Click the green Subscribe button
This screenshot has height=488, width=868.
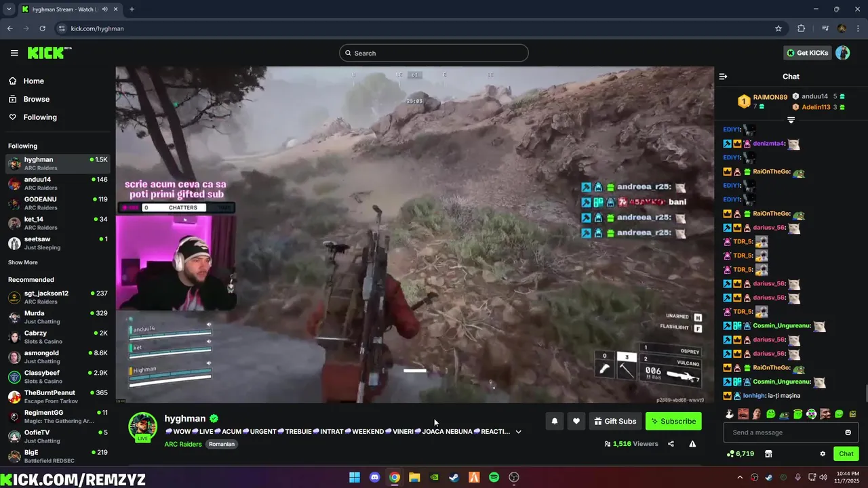(x=673, y=421)
